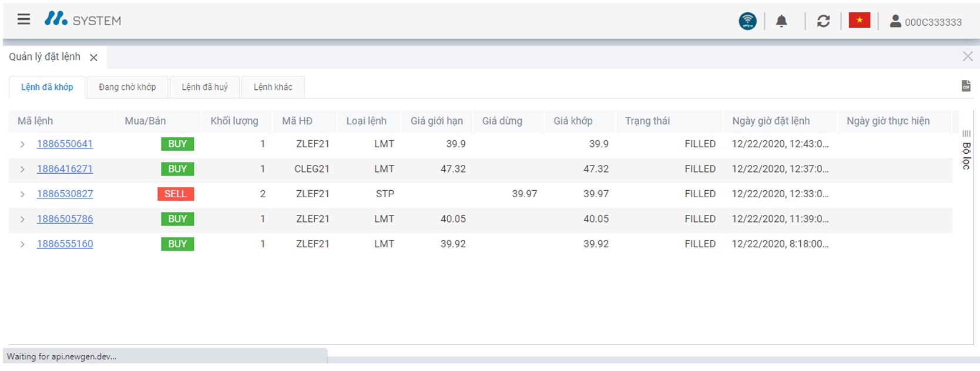The width and height of the screenshot is (980, 371).
Task: Switch to Lệnh đã huỷ tab
Action: pyautogui.click(x=204, y=87)
